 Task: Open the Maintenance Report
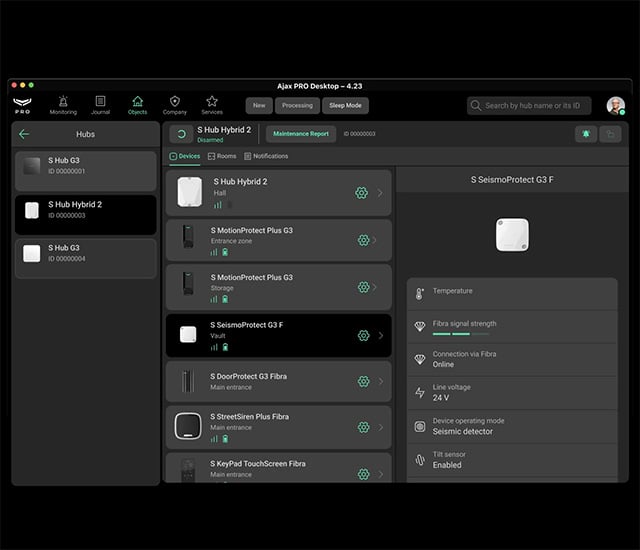301,134
